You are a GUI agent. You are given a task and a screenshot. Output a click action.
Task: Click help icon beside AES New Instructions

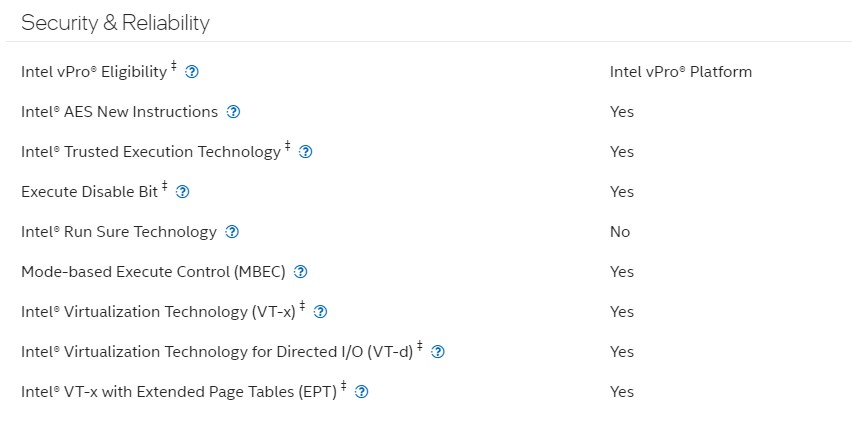(233, 112)
